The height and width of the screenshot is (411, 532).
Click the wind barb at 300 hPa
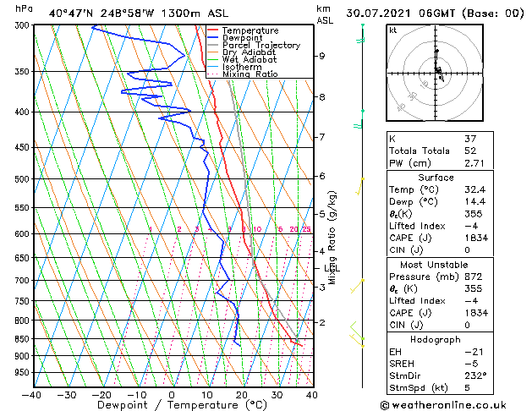tap(361, 33)
